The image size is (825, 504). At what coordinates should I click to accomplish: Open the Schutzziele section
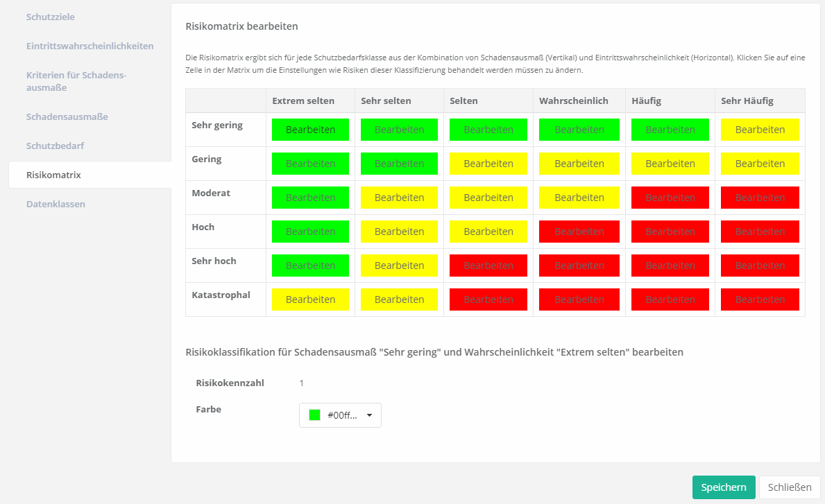click(50, 17)
